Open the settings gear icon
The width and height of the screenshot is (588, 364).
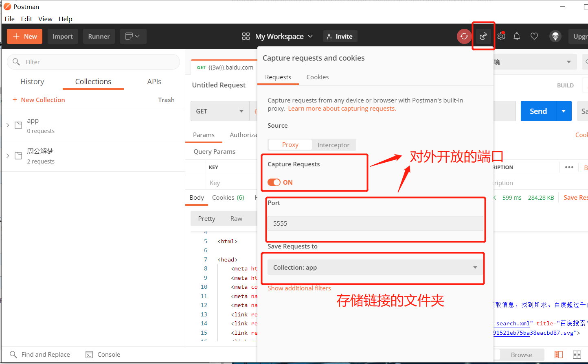[x=501, y=36]
